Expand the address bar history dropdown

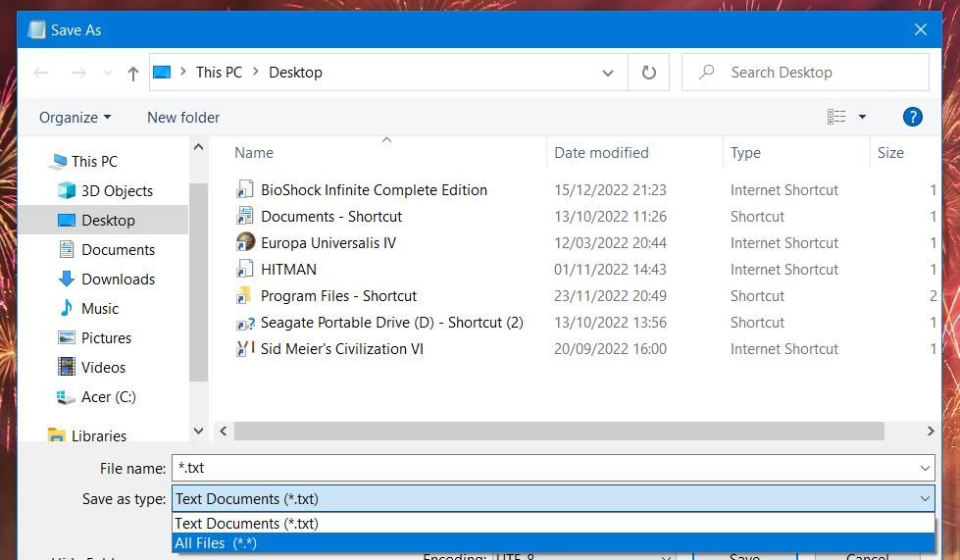tap(607, 73)
